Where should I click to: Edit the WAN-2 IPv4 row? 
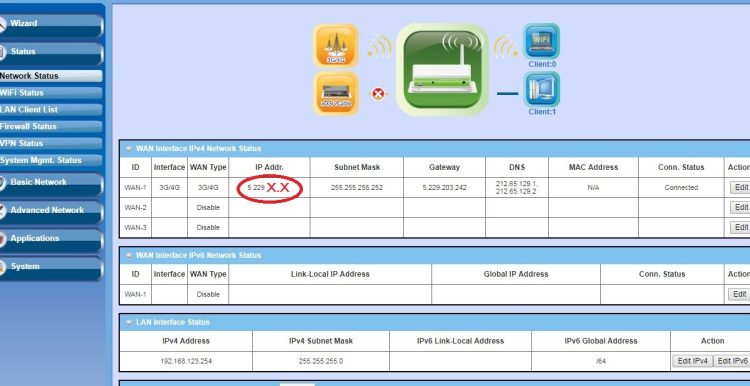click(x=740, y=208)
